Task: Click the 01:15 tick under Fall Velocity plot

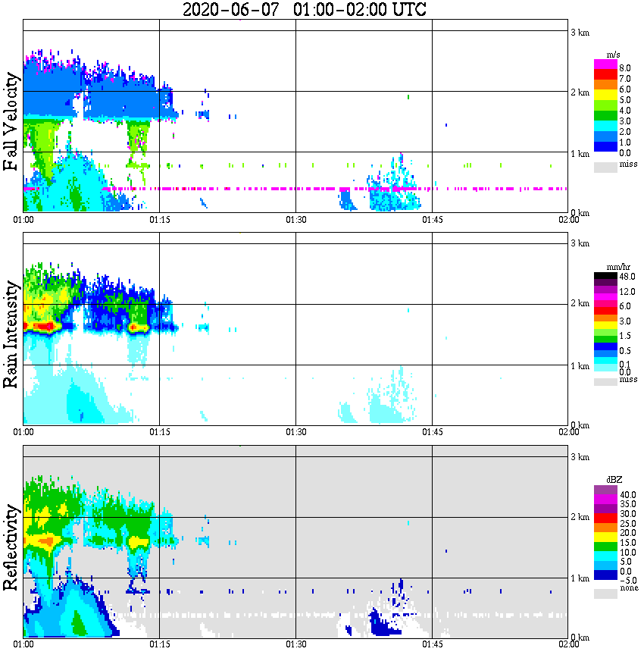Action: coord(160,220)
